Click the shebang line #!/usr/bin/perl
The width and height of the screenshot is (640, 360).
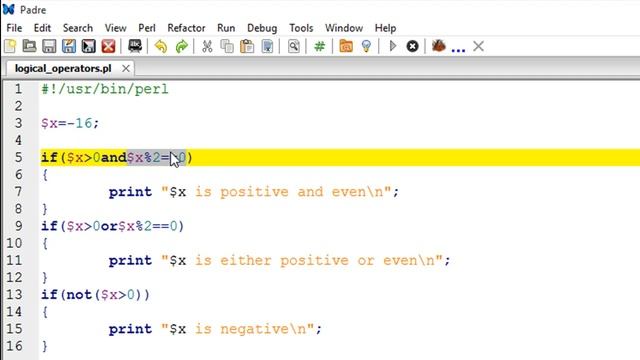click(x=105, y=89)
